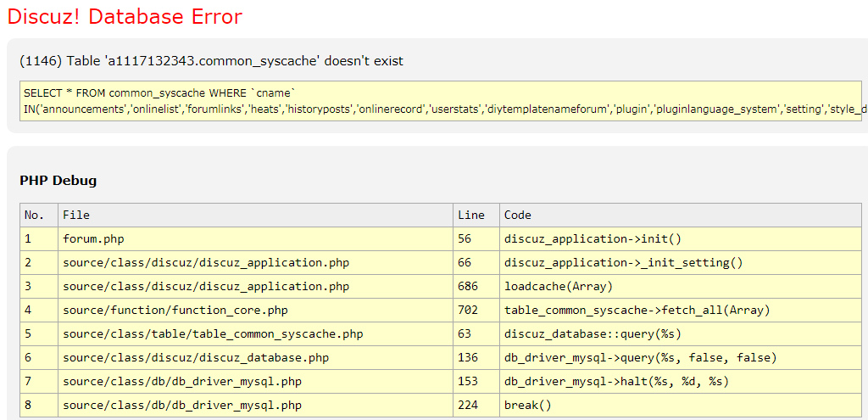Click line number 136 cell
868x420 pixels.
click(476, 358)
